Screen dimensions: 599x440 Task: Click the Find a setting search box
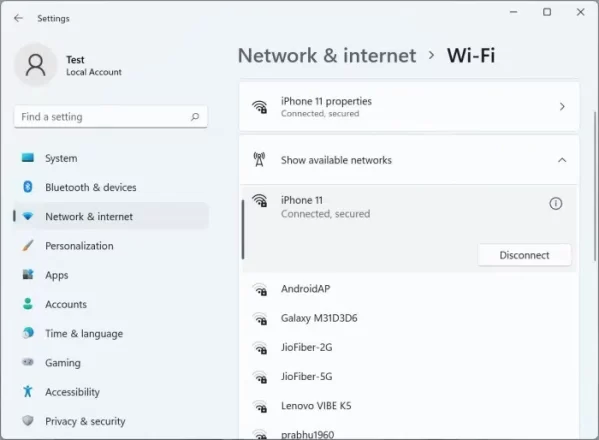click(110, 116)
